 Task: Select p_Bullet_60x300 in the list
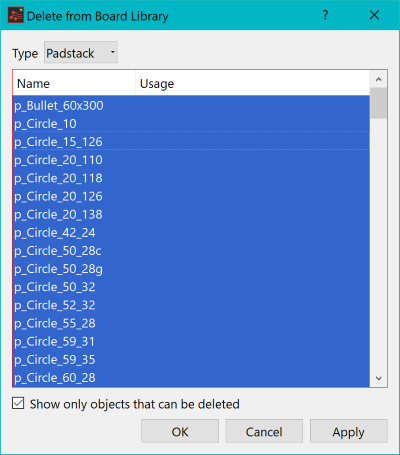click(191, 106)
